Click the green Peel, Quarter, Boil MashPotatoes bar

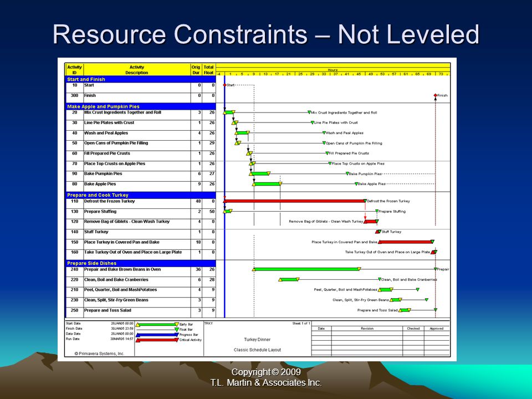click(x=386, y=290)
